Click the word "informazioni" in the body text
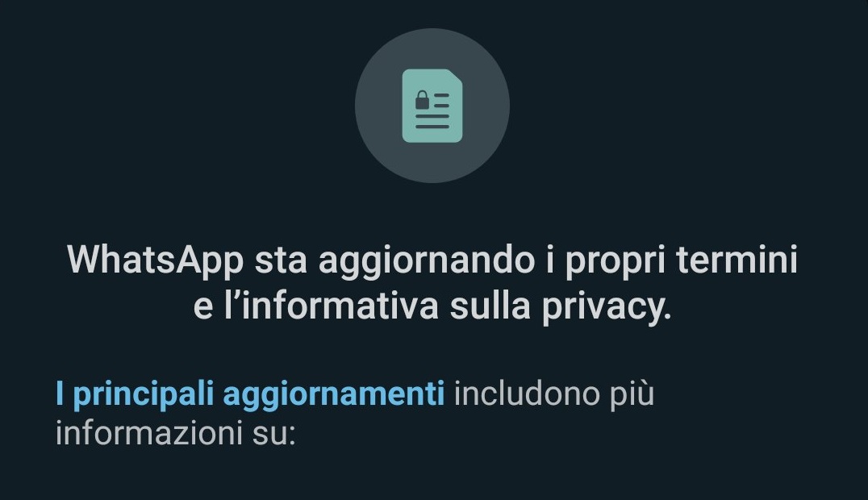 149,433
